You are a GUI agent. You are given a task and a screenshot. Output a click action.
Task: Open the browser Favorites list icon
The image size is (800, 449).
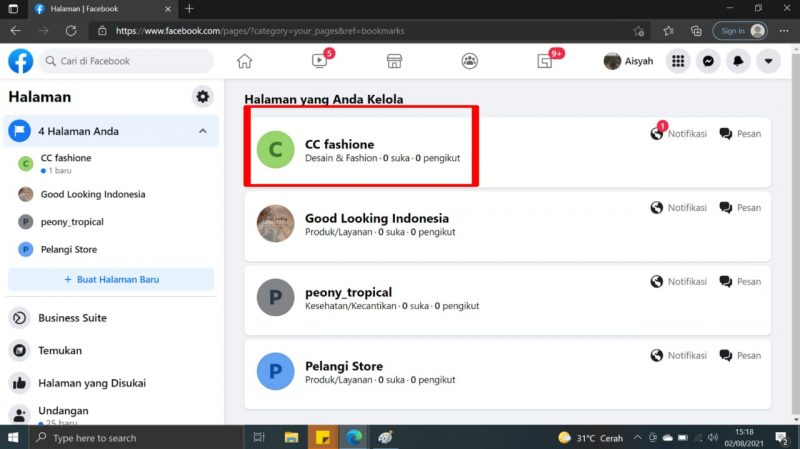[x=668, y=31]
